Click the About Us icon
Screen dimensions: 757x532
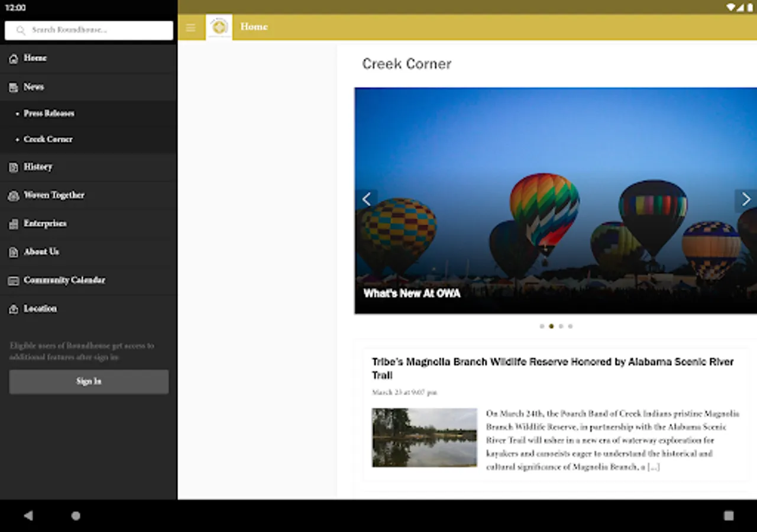tap(13, 252)
